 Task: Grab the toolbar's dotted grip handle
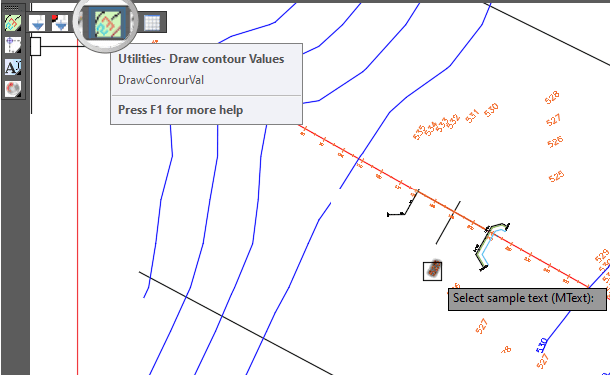point(12,7)
